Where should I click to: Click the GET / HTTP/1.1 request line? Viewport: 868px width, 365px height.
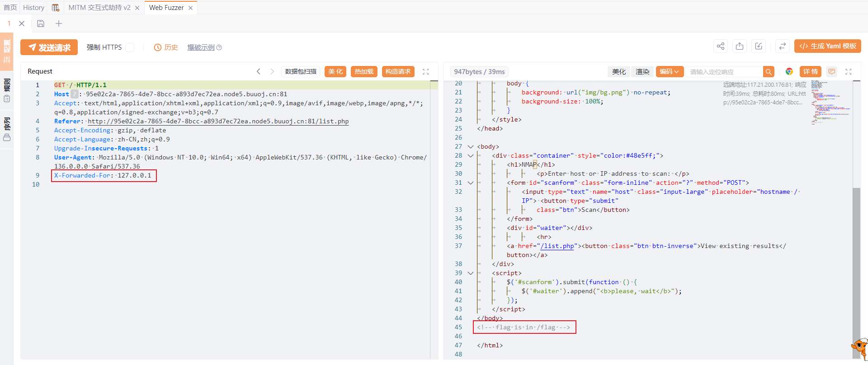(80, 85)
